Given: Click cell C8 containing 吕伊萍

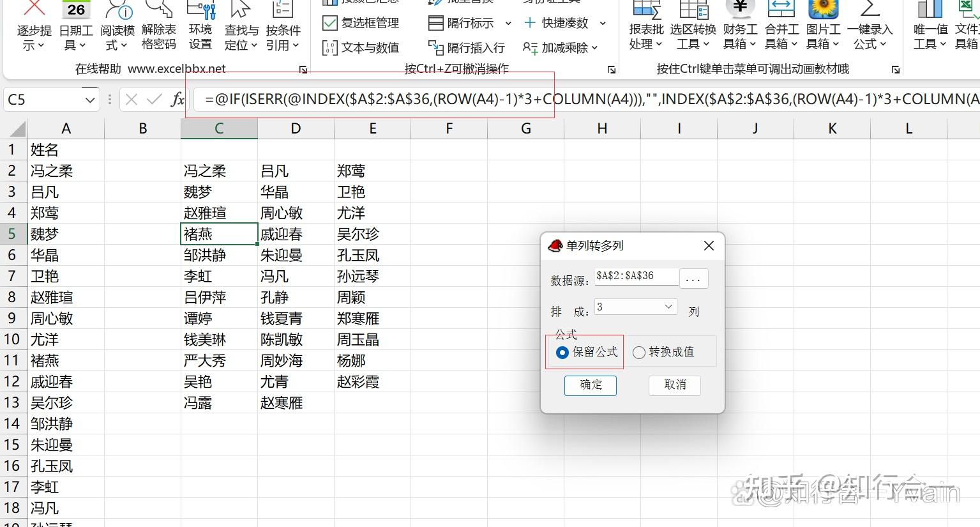Looking at the screenshot, I should coord(219,298).
